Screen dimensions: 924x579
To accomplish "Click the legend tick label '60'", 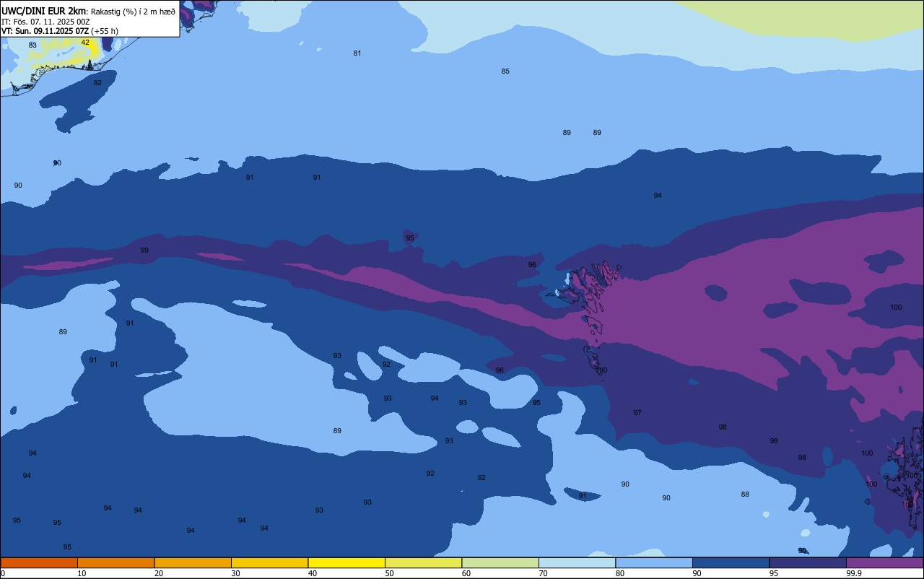I will point(466,573).
